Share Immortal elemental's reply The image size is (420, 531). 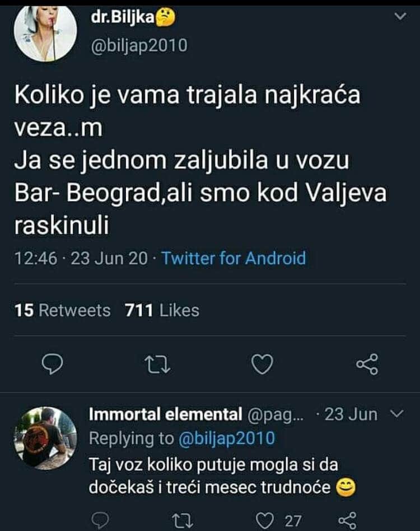point(347,520)
